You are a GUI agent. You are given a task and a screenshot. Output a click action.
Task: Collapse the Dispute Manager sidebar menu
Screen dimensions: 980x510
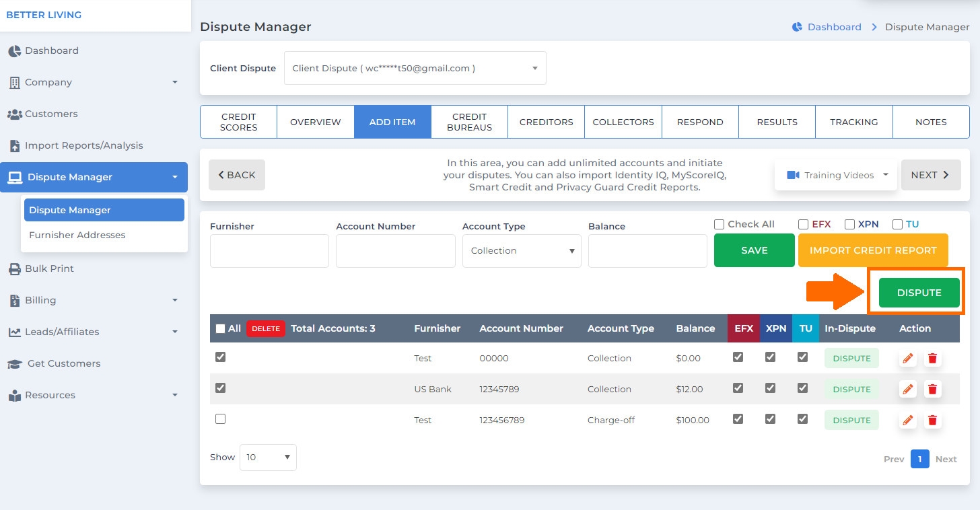click(x=175, y=178)
